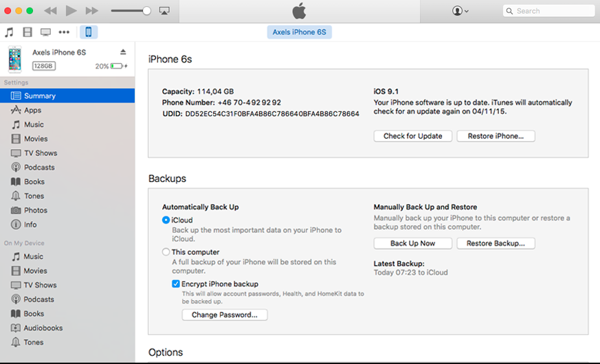Viewport: 600px width, 364px height.
Task: Click the Change Password... button
Action: click(225, 315)
